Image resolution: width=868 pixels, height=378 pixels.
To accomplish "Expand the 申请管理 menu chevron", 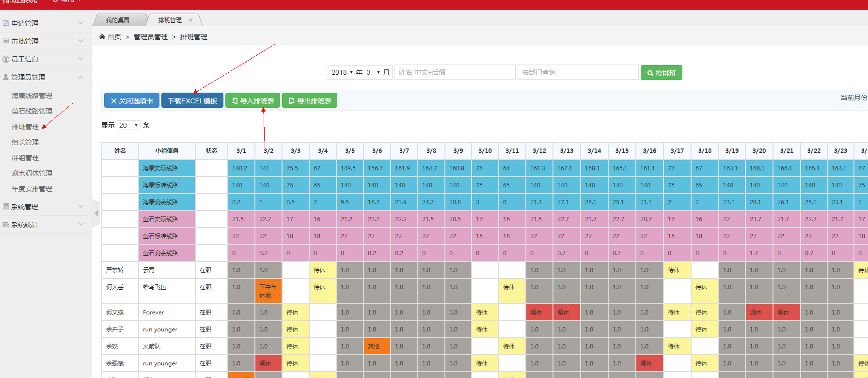I will [81, 23].
